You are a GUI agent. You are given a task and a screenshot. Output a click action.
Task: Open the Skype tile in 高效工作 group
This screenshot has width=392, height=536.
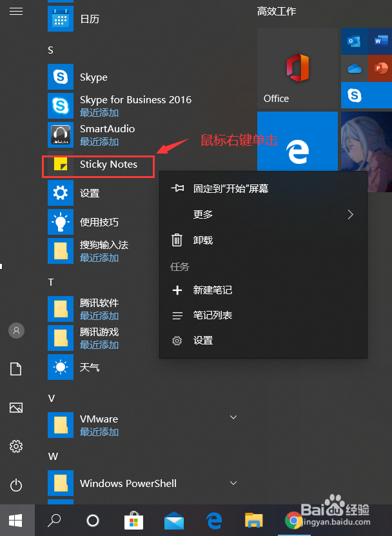[x=366, y=95]
